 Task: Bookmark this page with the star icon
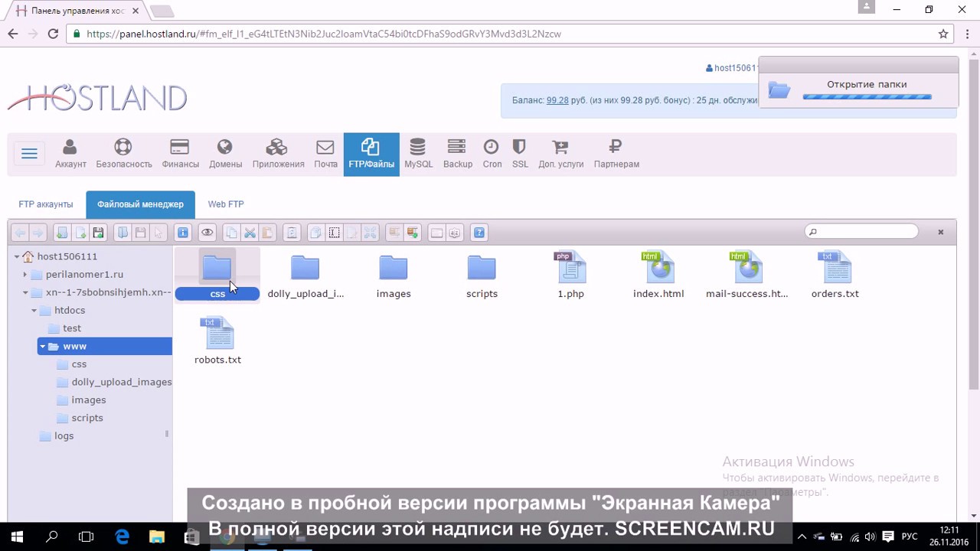coord(943,34)
